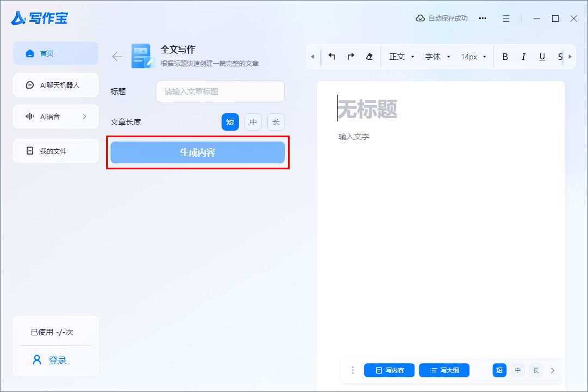The width and height of the screenshot is (588, 392).
Task: Select 中 article length in left panel
Action: (253, 122)
